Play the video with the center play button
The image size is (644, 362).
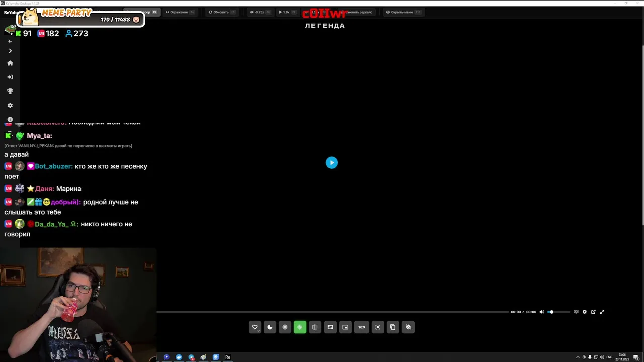(331, 162)
